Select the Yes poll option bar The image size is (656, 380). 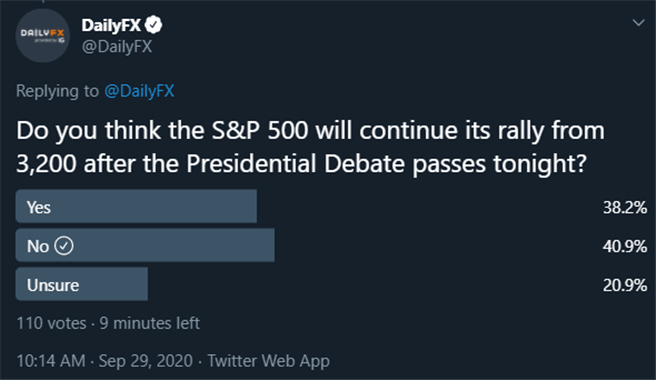pyautogui.click(x=136, y=206)
